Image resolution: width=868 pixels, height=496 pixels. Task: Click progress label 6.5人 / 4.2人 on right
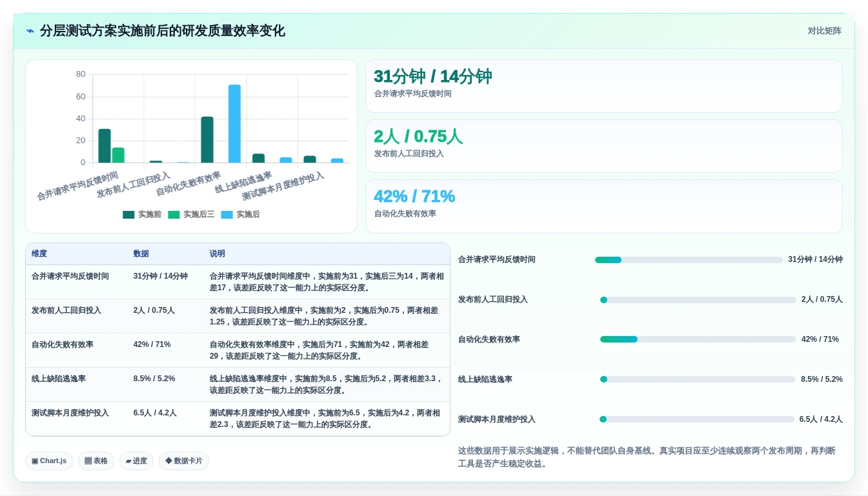coord(821,419)
